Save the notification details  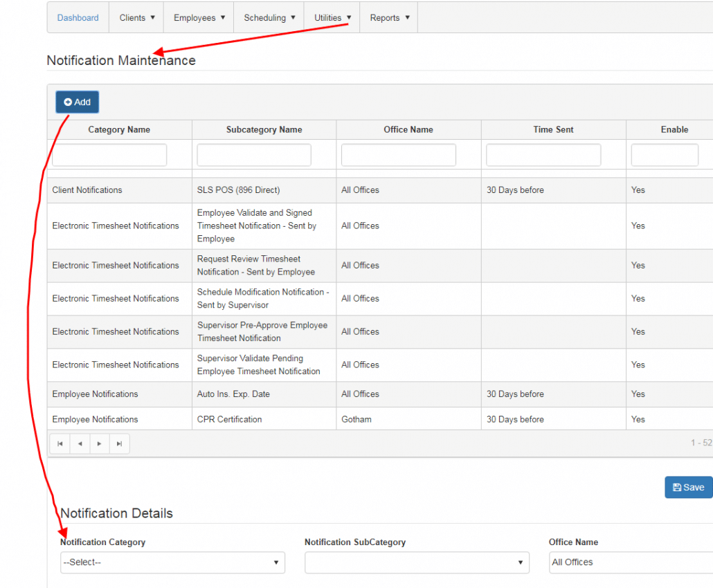(688, 487)
